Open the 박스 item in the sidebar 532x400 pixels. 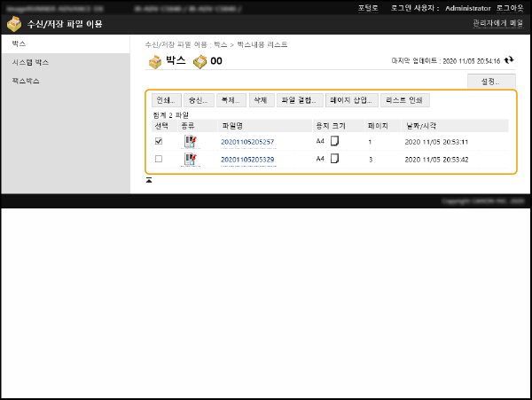coord(18,43)
